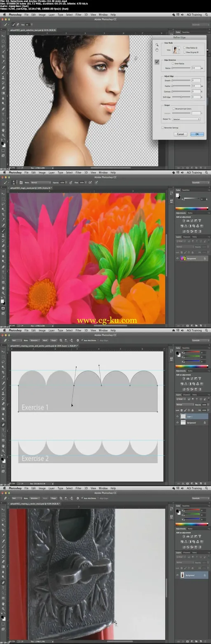211x644 pixels.
Task: Enable Show Radius checkbox in Refine Edge
Action: point(185,48)
